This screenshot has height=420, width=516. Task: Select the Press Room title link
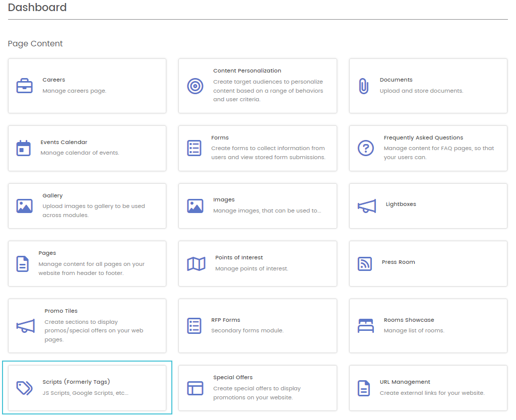click(x=398, y=262)
